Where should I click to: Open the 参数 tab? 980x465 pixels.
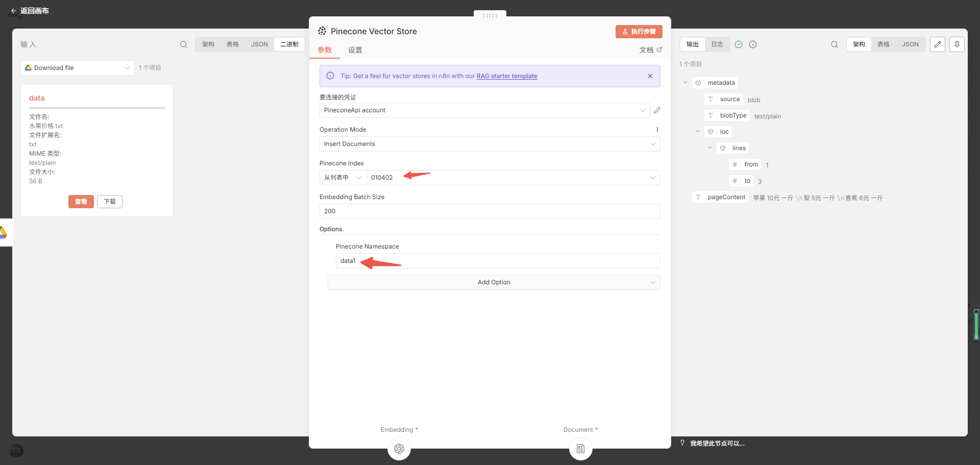(x=325, y=50)
